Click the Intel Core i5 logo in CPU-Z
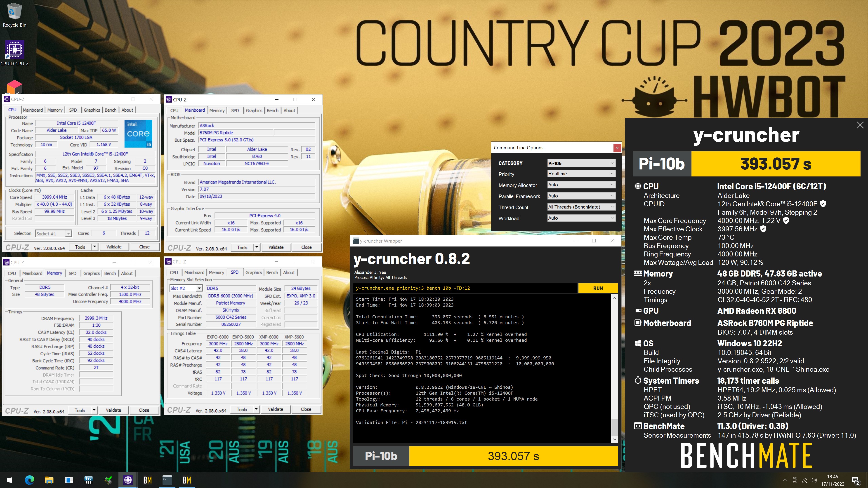Screen dimensions: 868x488 138,133
